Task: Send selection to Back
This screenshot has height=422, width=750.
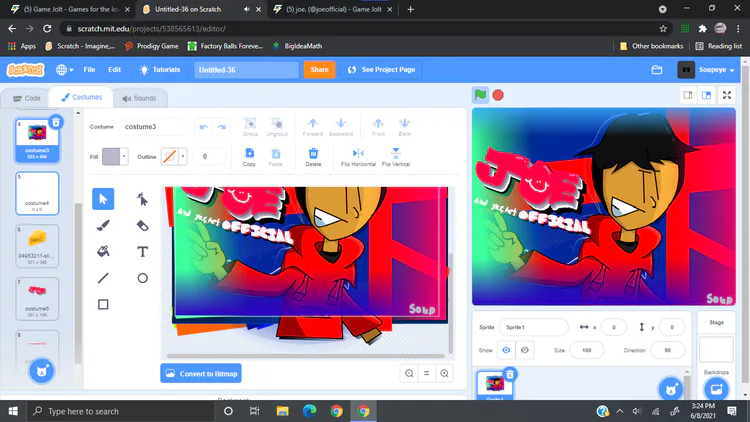Action: pos(405,127)
